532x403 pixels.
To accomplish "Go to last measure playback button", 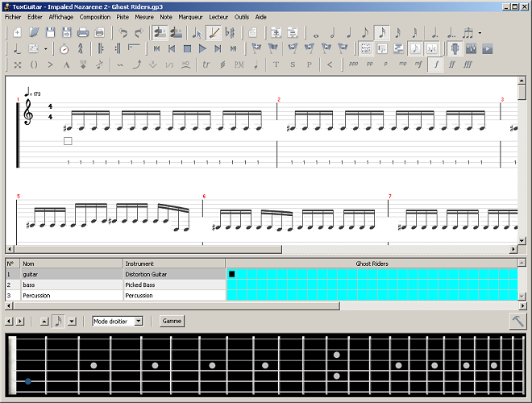I will click(234, 49).
